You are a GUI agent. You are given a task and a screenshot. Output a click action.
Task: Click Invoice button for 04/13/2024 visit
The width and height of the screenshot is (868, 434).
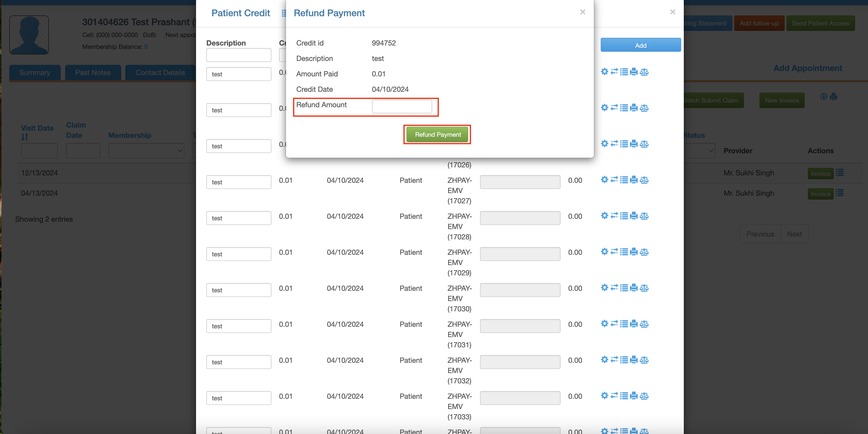click(x=820, y=194)
